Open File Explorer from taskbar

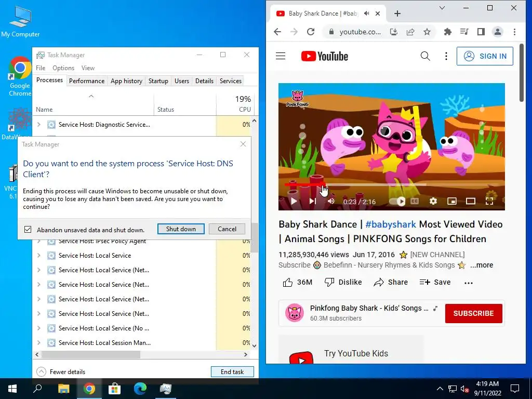click(63, 389)
